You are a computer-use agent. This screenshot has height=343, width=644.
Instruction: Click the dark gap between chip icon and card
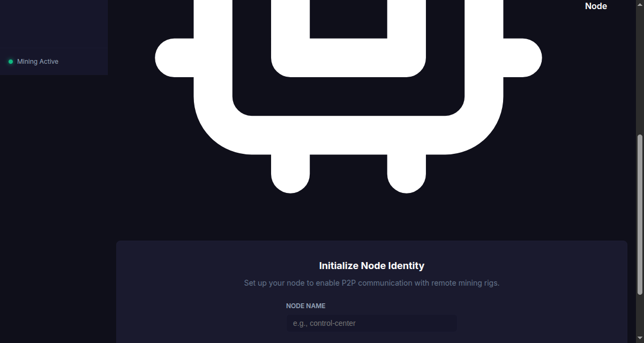348,217
